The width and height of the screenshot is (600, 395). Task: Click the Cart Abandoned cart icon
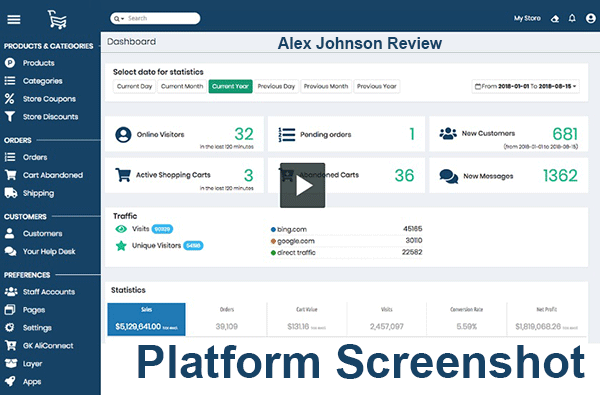coord(11,175)
